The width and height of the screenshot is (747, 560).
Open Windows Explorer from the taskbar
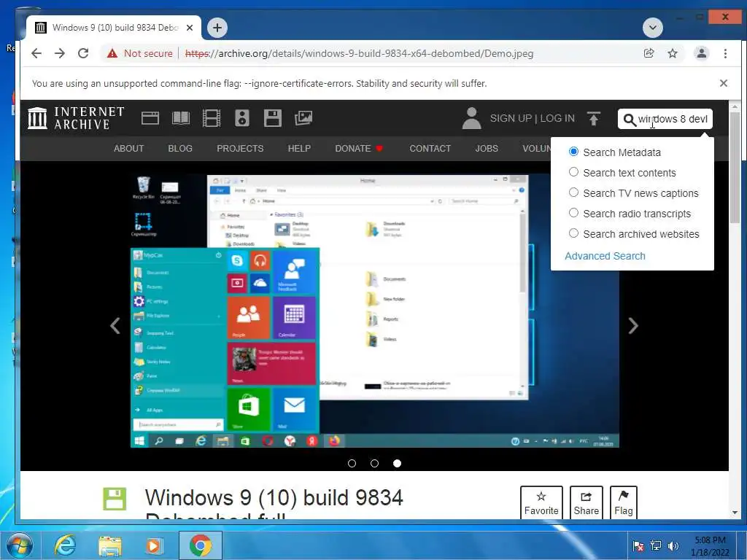click(x=110, y=545)
